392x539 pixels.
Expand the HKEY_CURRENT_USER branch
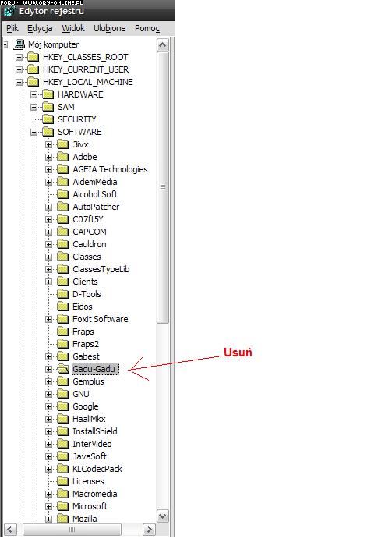(x=19, y=69)
